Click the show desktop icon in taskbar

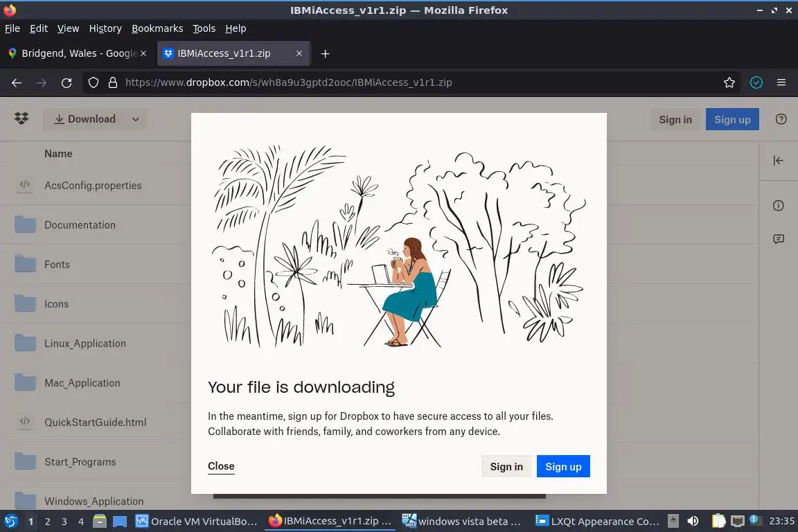[120, 522]
